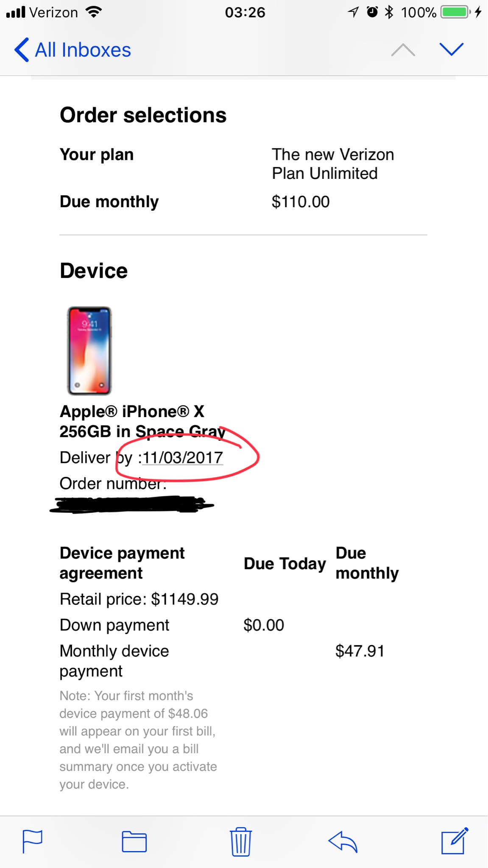Tap the Bluetooth status icon

pyautogui.click(x=389, y=12)
